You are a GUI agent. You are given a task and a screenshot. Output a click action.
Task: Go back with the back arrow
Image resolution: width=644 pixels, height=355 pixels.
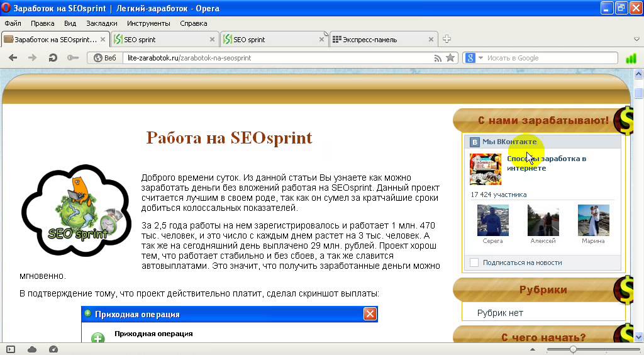[x=13, y=58]
